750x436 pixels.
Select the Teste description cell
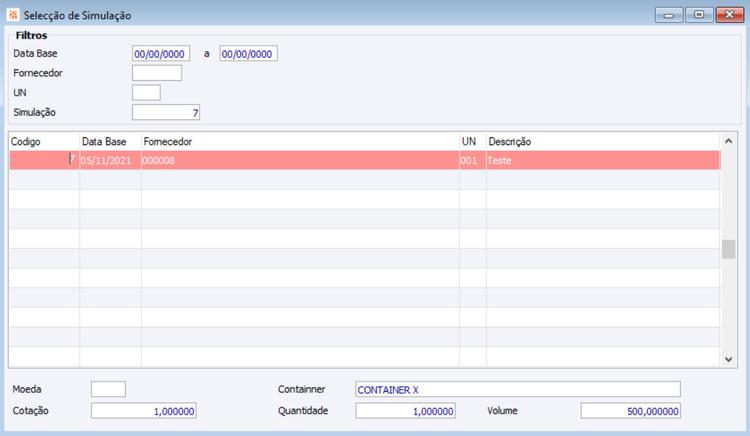point(603,160)
